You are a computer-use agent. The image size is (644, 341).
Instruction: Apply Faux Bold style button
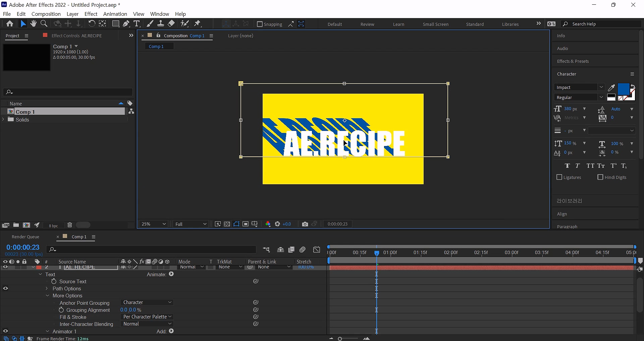point(567,166)
